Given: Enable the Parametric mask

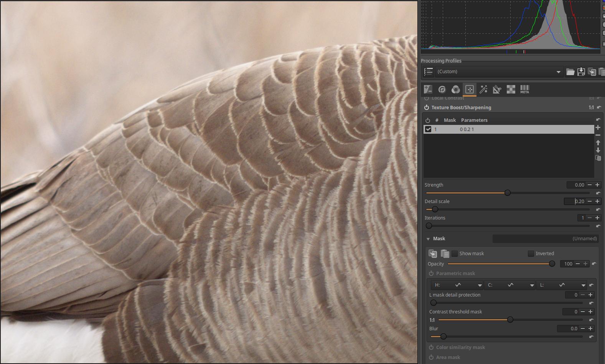Looking at the screenshot, I should (431, 274).
